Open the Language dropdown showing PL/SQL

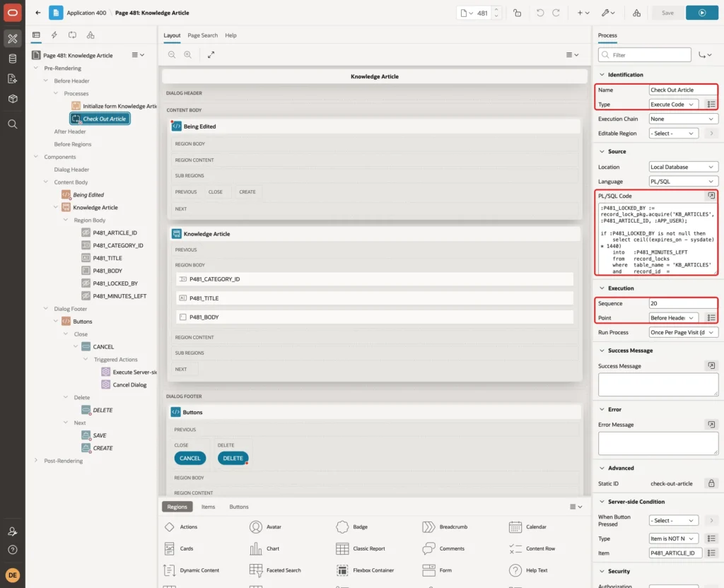684,182
